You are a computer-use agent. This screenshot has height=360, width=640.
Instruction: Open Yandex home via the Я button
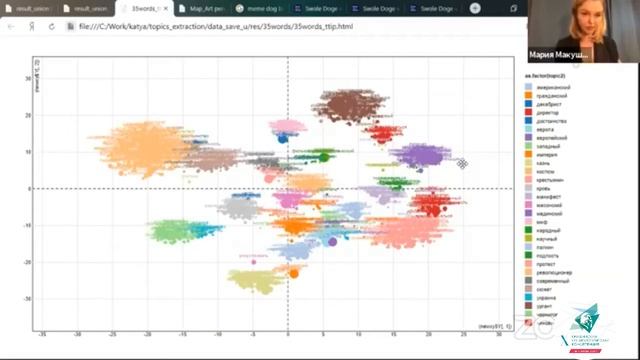32,27
